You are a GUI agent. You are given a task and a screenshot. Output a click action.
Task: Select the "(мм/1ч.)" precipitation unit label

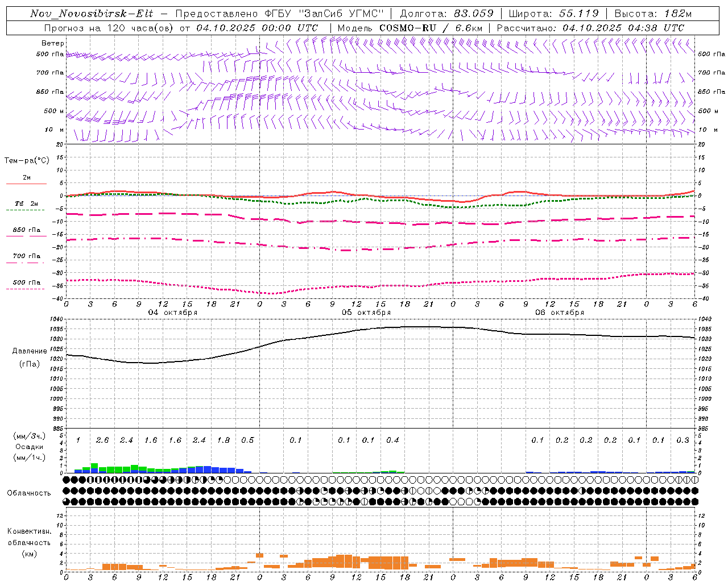[x=30, y=457]
